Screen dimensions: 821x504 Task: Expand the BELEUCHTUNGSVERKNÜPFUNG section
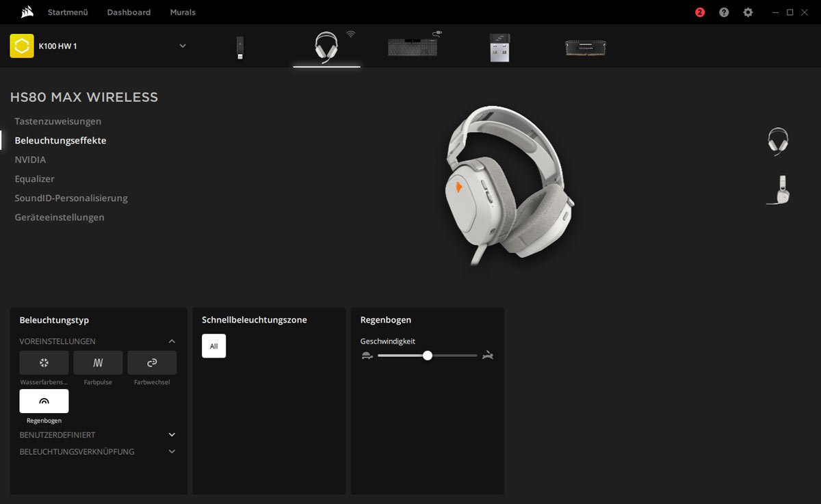(x=172, y=451)
